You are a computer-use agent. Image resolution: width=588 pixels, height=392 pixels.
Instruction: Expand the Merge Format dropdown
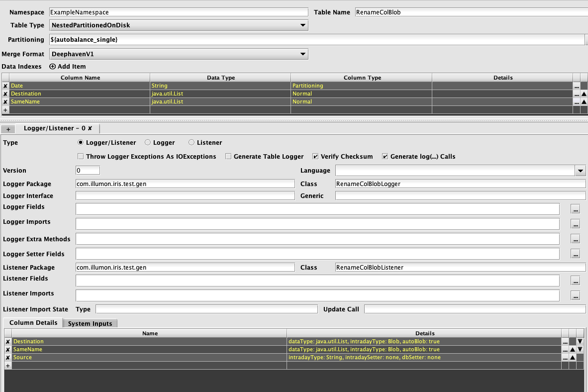(x=303, y=54)
